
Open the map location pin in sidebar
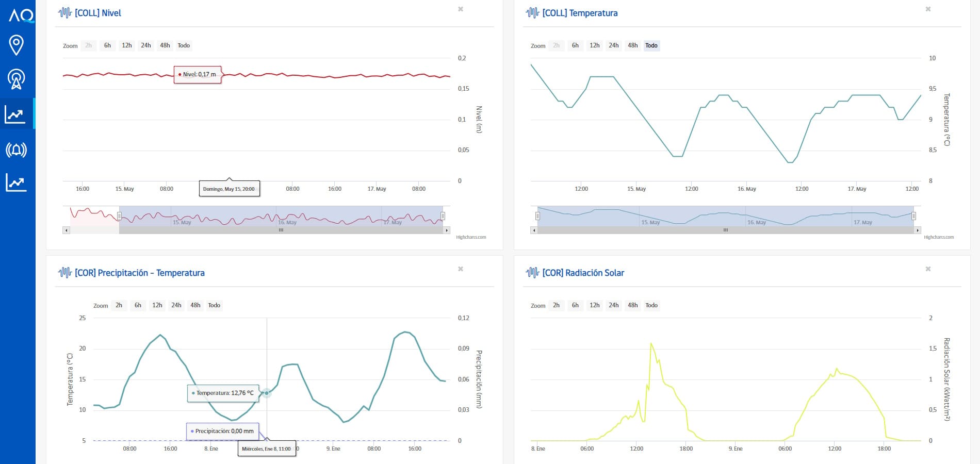(17, 45)
